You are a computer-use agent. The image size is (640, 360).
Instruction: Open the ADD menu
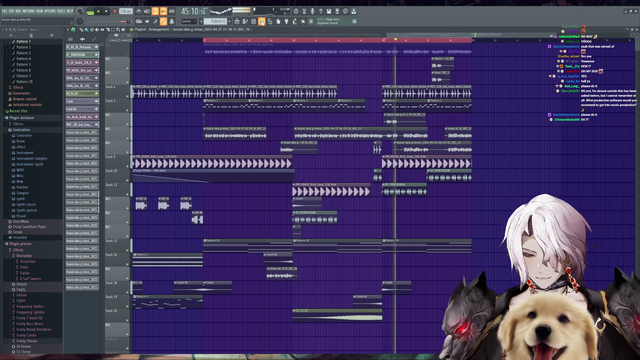[18, 11]
